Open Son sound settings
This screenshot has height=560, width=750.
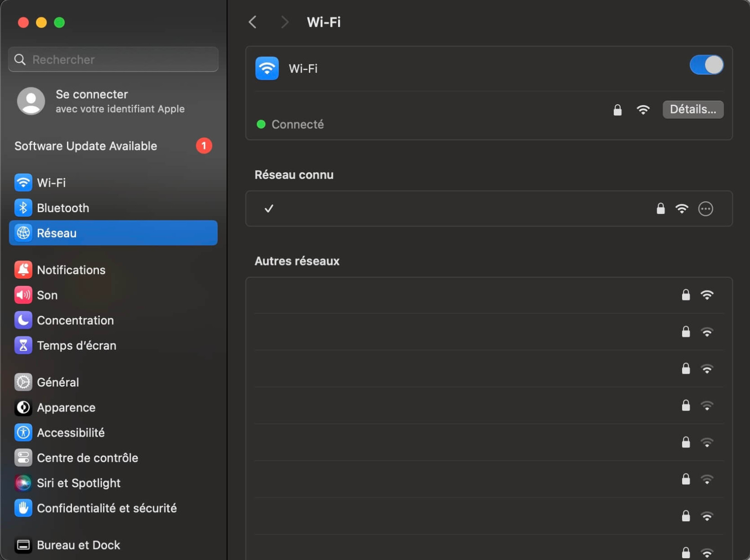coord(113,295)
